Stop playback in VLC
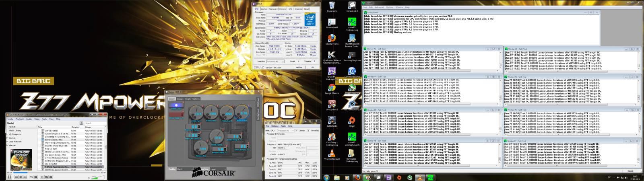This screenshot has width=644, height=181. (x=21, y=177)
